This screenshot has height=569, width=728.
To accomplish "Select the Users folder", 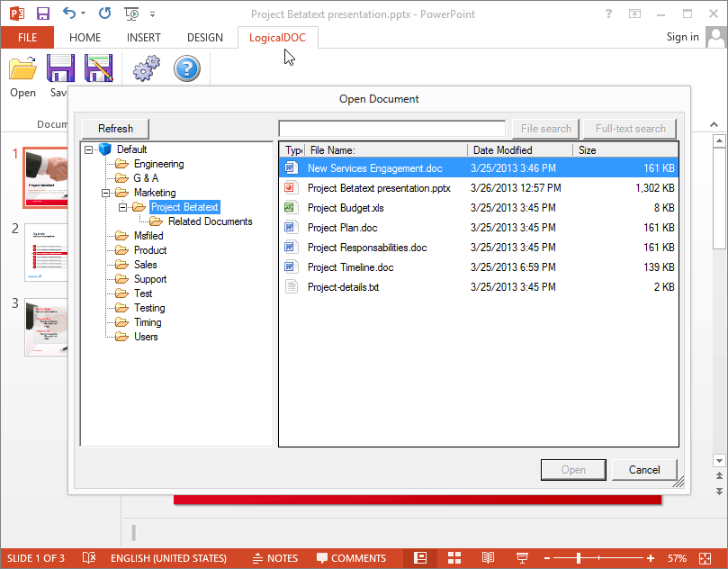I will coord(146,337).
